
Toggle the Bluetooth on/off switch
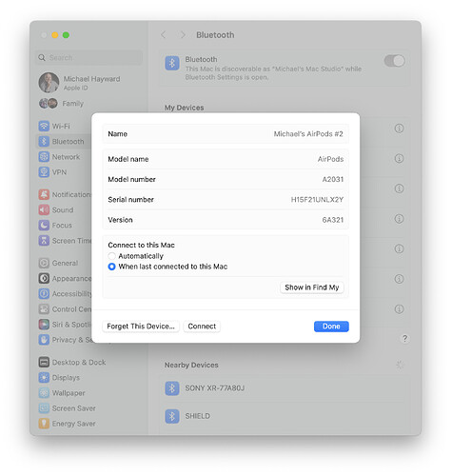click(395, 61)
